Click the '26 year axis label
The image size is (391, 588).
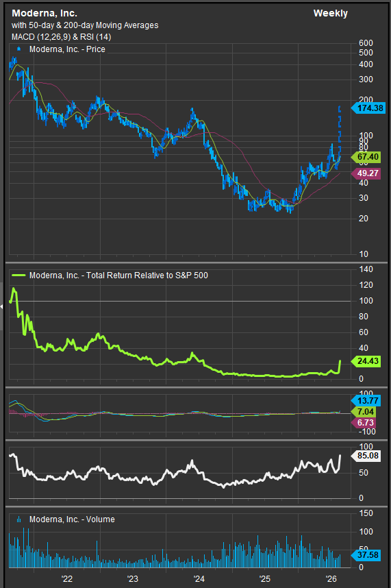(331, 579)
